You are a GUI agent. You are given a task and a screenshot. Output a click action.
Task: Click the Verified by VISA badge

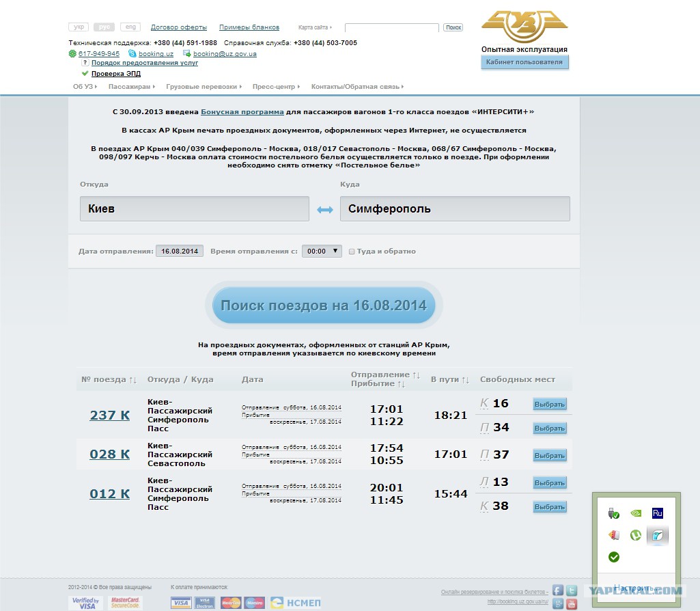click(x=86, y=603)
